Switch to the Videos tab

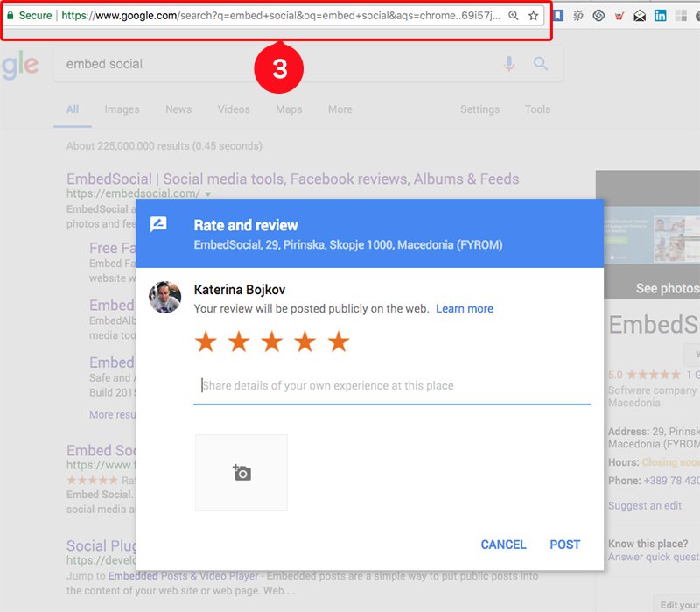pyautogui.click(x=234, y=109)
